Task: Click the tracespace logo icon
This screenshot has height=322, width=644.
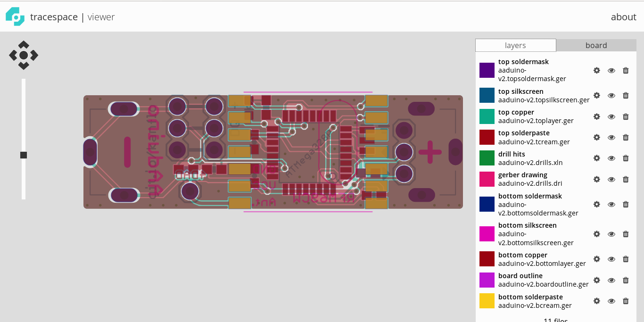Action: [x=15, y=17]
